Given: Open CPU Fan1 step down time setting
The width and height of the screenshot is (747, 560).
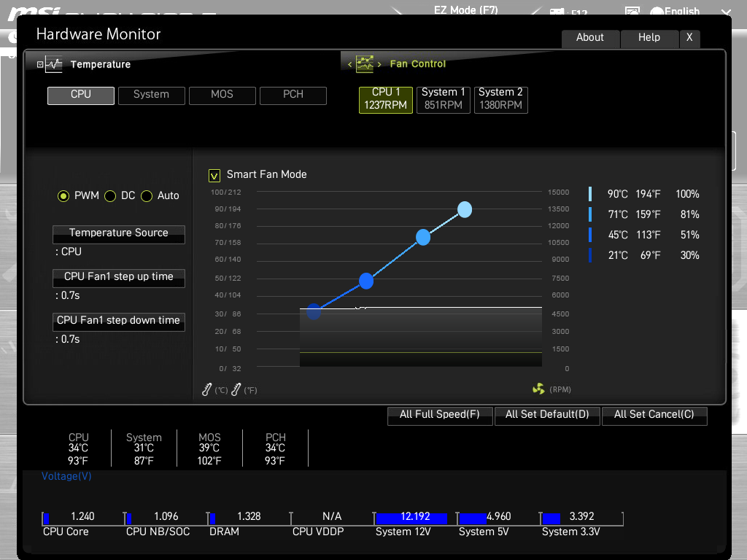Looking at the screenshot, I should pyautogui.click(x=119, y=322).
